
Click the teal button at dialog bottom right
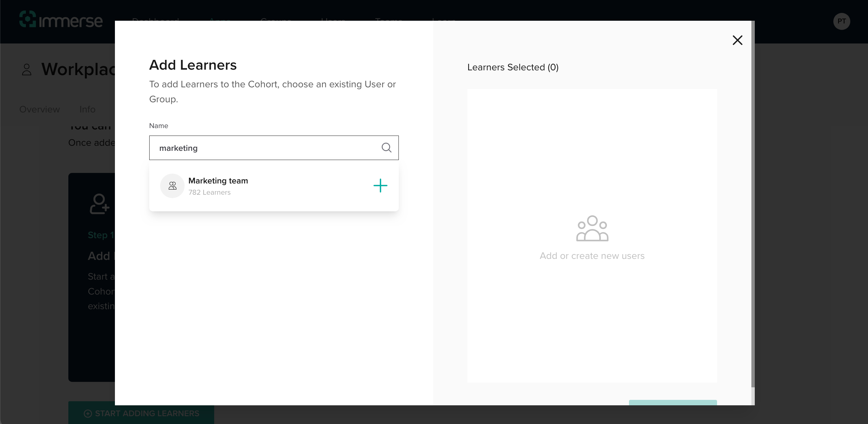(x=673, y=403)
